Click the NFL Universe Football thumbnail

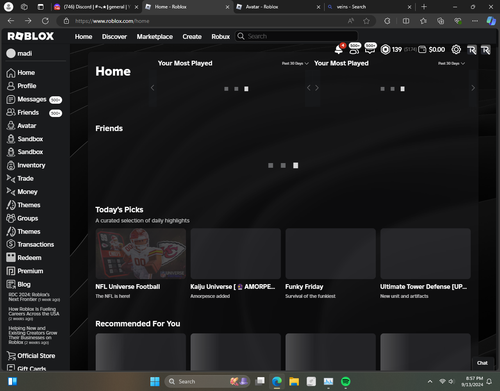141,253
